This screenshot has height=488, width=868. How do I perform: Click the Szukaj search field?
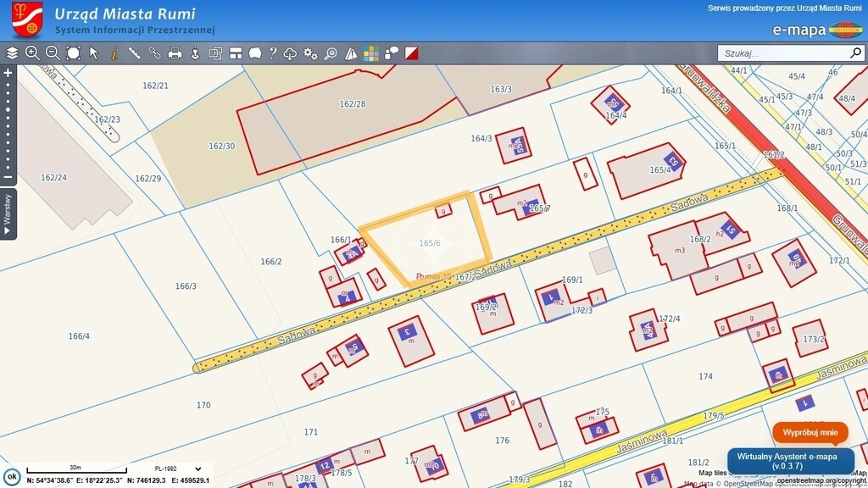point(784,53)
